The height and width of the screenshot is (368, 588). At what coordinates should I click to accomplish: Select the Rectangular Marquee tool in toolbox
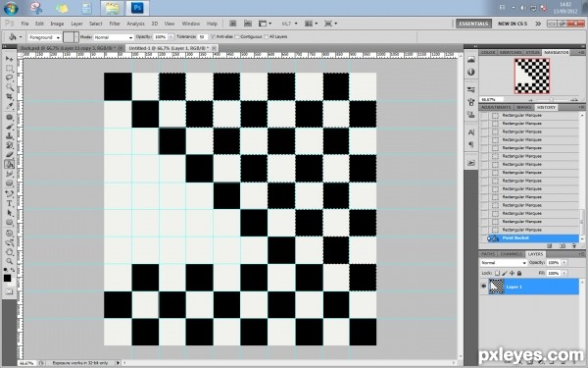coord(9,69)
